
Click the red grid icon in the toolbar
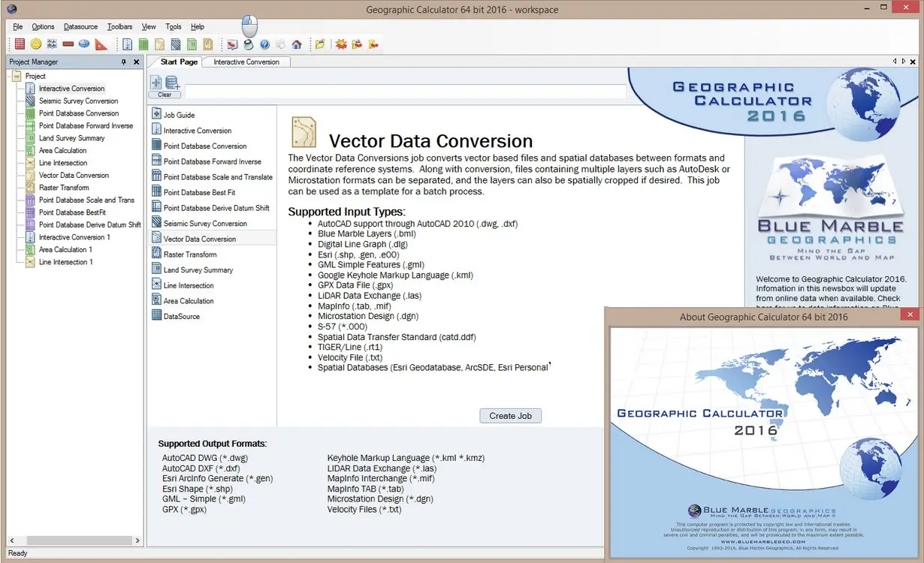(x=20, y=44)
